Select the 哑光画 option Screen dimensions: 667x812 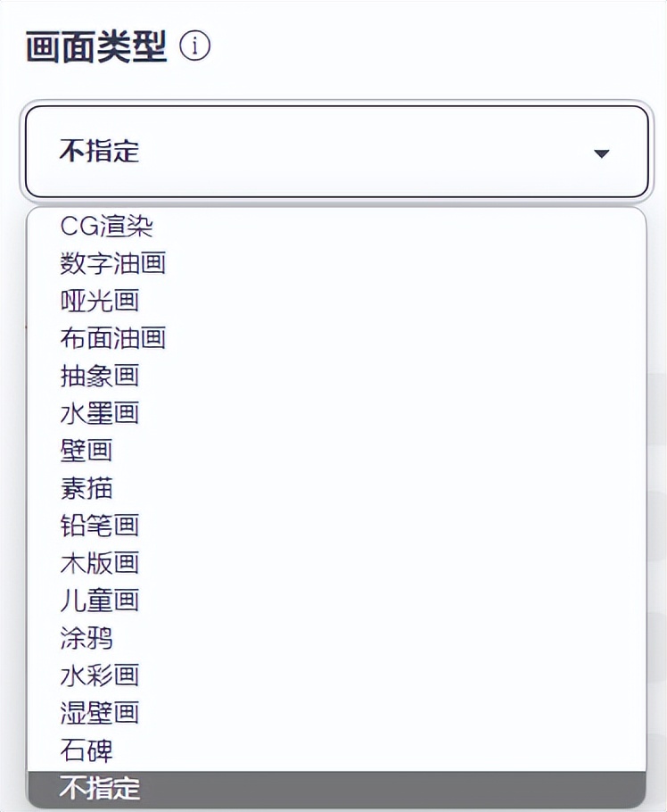[99, 301]
